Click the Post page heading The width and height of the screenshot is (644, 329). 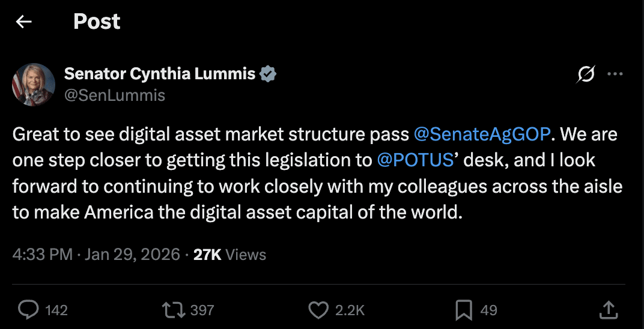(97, 22)
